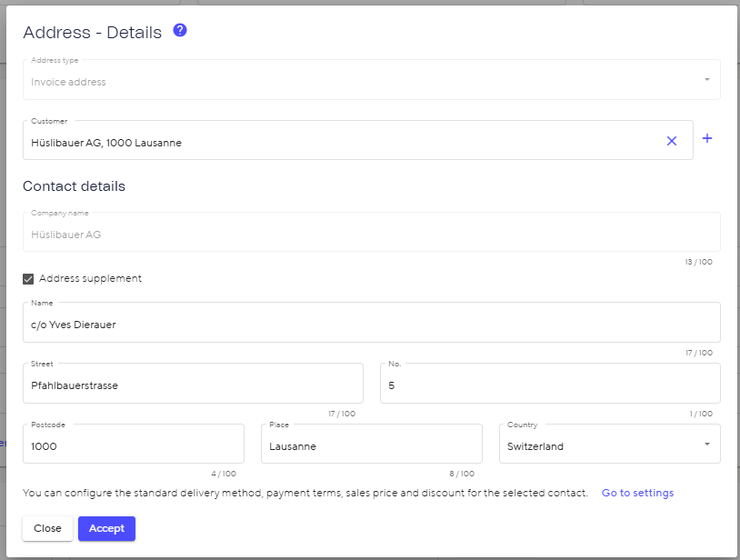Add a new customer with the plus icon
This screenshot has height=560, width=740.
coord(707,139)
